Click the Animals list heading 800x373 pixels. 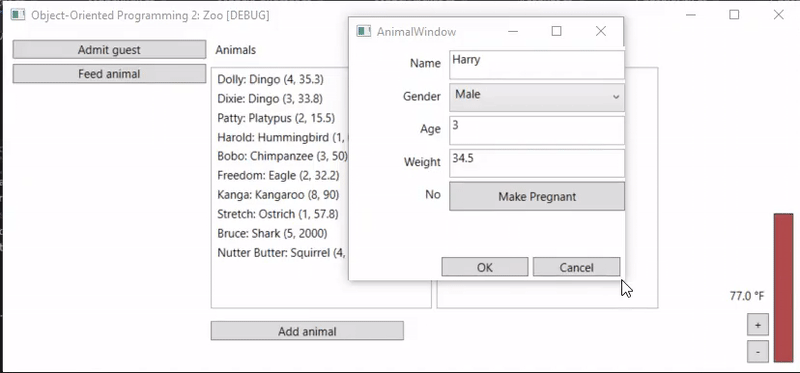[236, 50]
